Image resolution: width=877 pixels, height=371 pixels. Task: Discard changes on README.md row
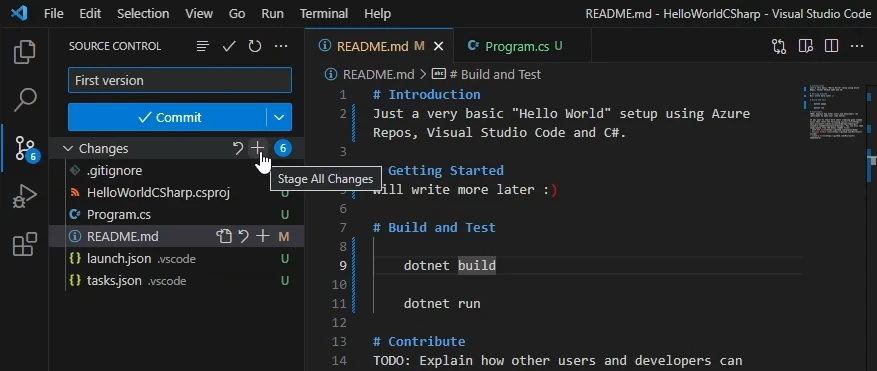(243, 237)
